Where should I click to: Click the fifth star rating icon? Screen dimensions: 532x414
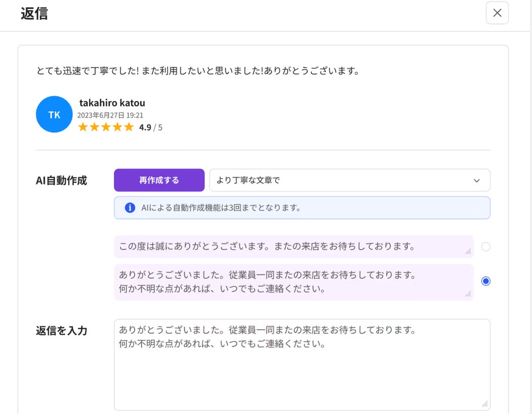click(129, 127)
